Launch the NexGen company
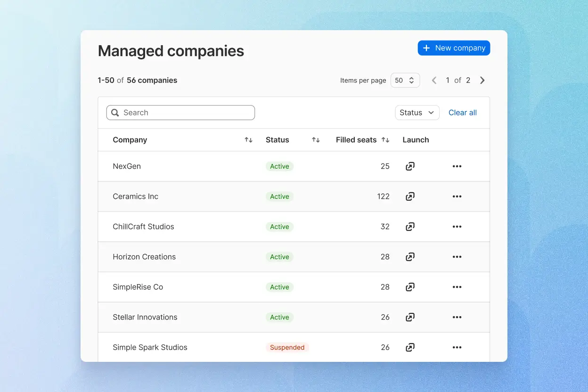Viewport: 588px width, 392px height. click(410, 166)
